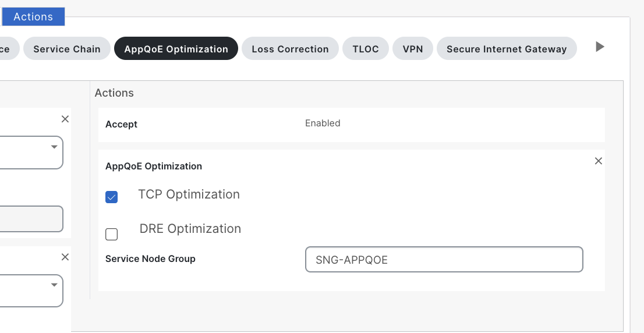Add the TLOC action
The image size is (644, 333).
pos(366,49)
